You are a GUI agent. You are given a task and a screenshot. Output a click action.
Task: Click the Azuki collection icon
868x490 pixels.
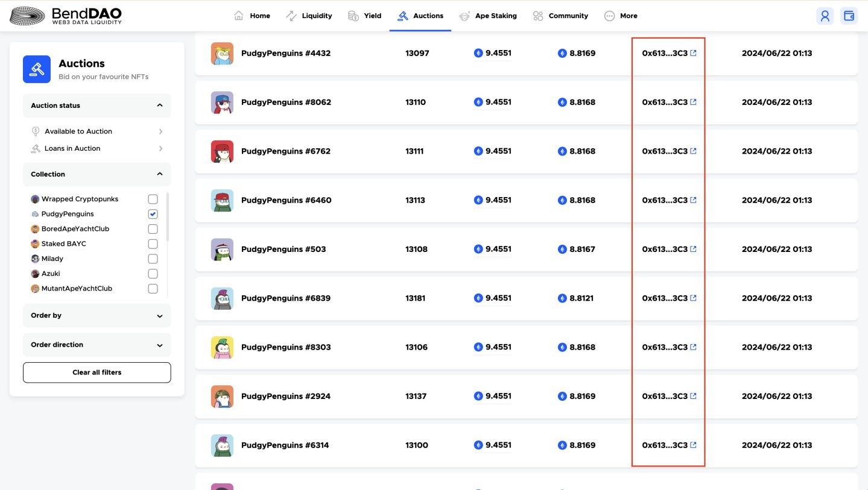35,274
